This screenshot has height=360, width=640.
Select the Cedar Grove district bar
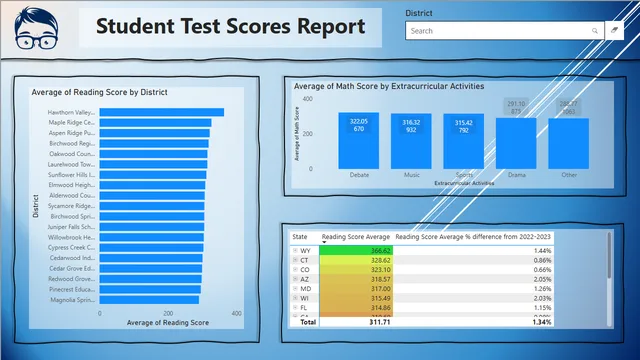[x=151, y=269]
